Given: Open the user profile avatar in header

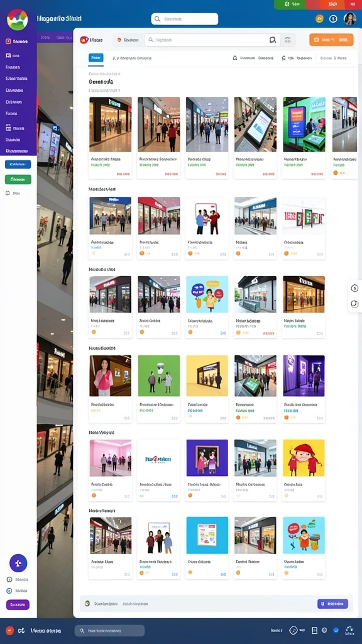Looking at the screenshot, I should point(349,18).
